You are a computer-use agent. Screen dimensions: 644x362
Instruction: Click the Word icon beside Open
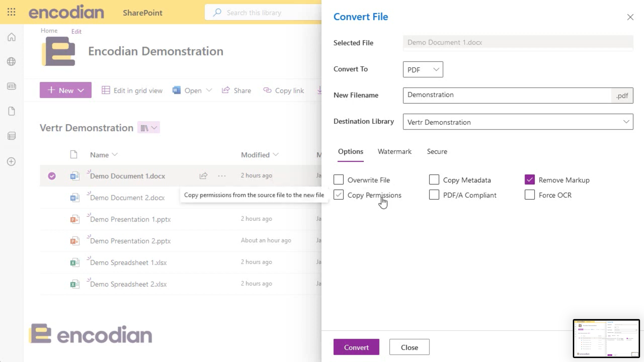176,90
